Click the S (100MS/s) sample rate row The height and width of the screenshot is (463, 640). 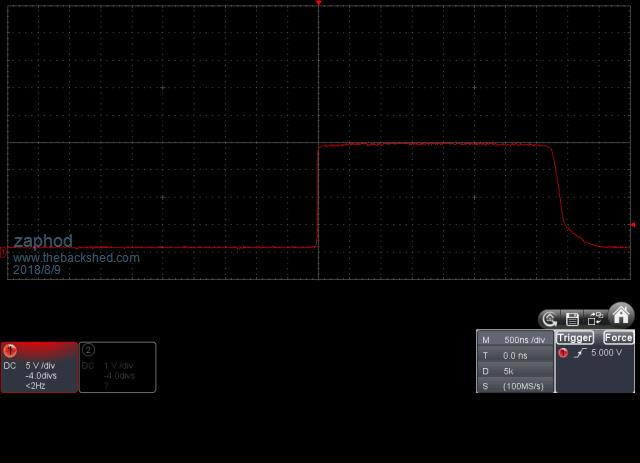click(x=516, y=386)
